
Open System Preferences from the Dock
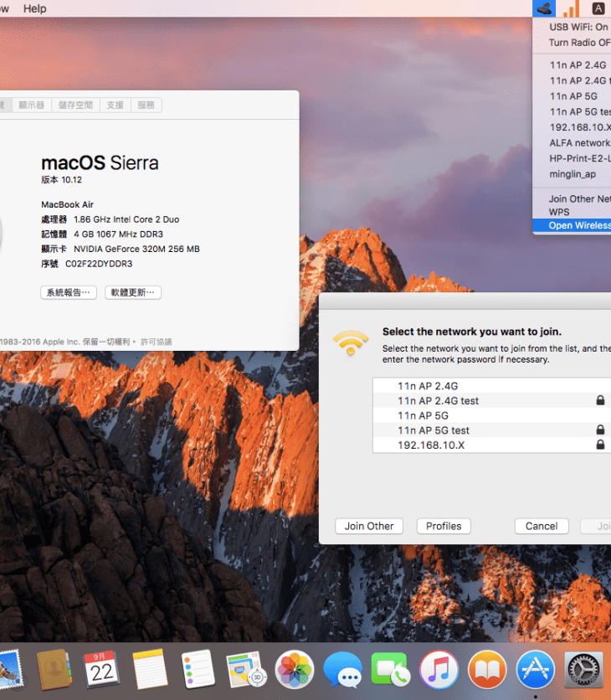[x=583, y=670]
